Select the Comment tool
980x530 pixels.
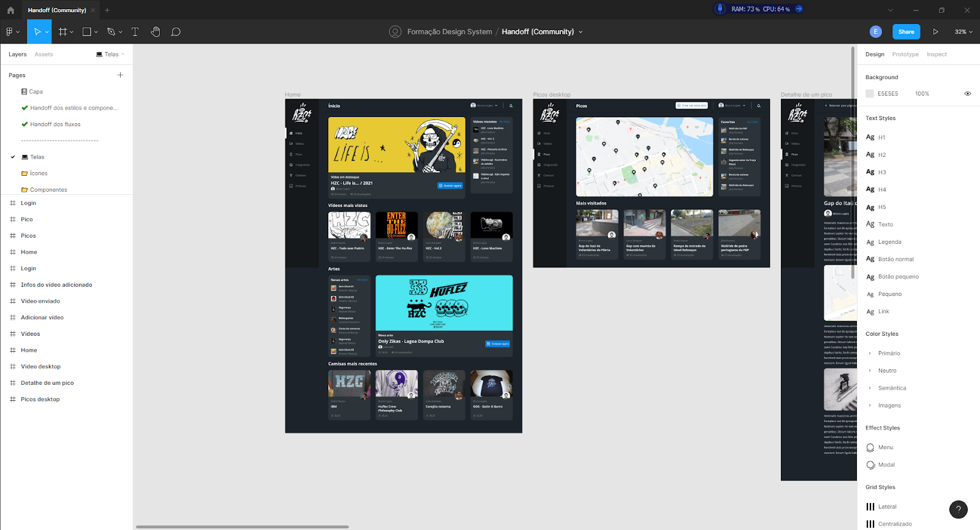point(176,32)
